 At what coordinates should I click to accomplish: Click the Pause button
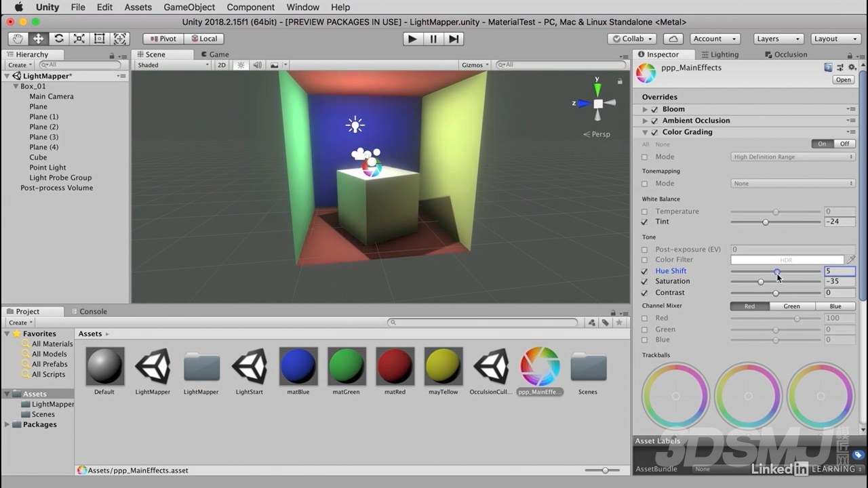pyautogui.click(x=433, y=39)
